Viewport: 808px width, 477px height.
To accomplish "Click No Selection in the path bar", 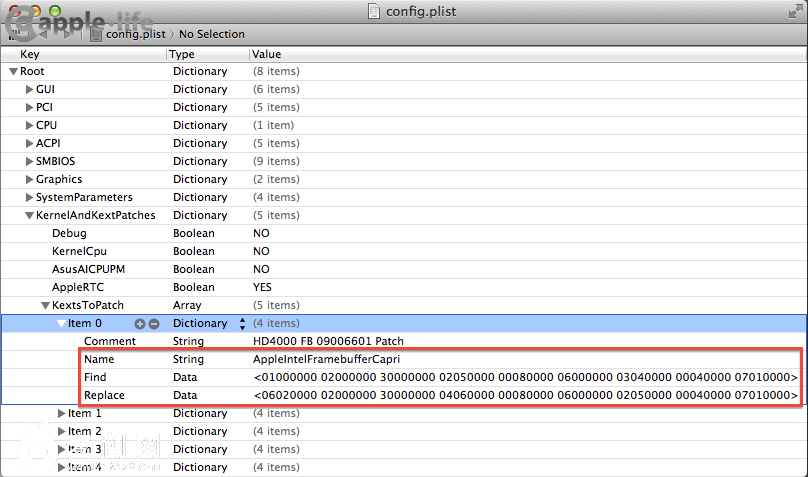I will click(x=211, y=34).
